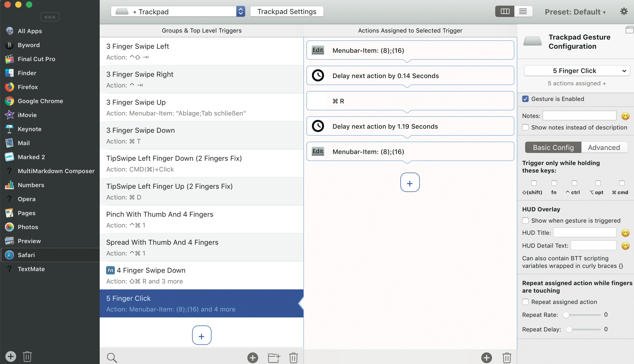Viewport: 634px width, 364px height.
Task: Switch to the column view layout icon
Action: 505,12
